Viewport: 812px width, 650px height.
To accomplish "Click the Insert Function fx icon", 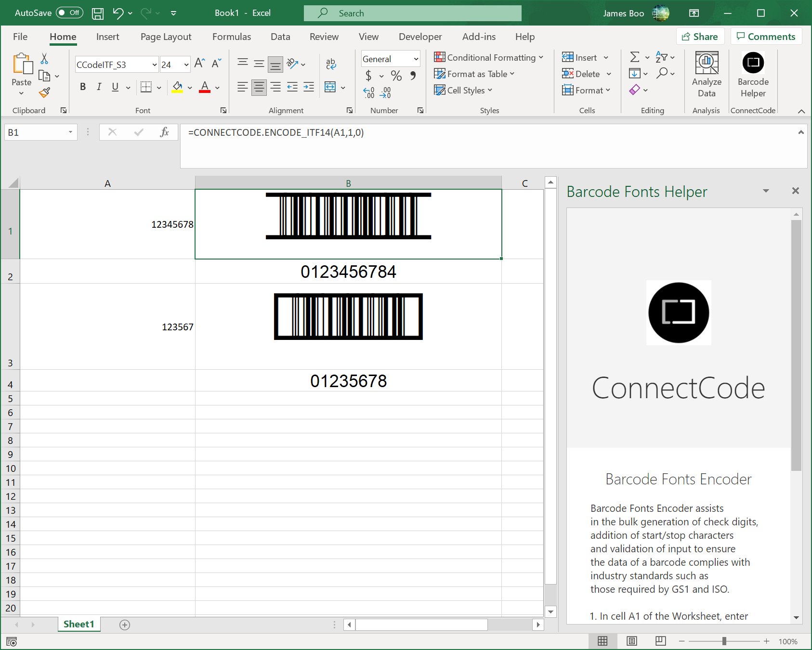I will click(x=165, y=132).
